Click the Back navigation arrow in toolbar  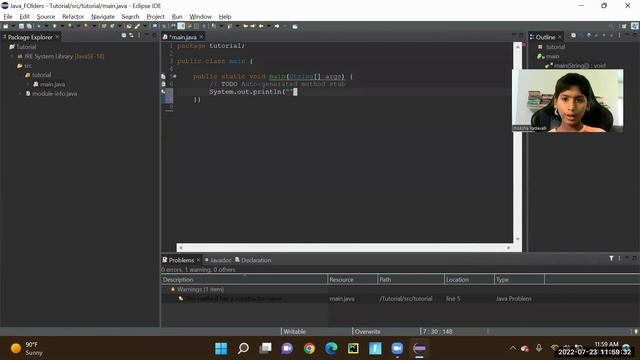tap(261, 26)
